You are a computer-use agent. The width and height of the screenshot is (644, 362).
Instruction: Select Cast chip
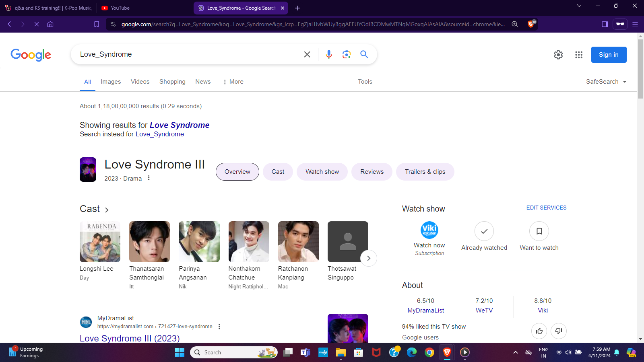tap(278, 172)
